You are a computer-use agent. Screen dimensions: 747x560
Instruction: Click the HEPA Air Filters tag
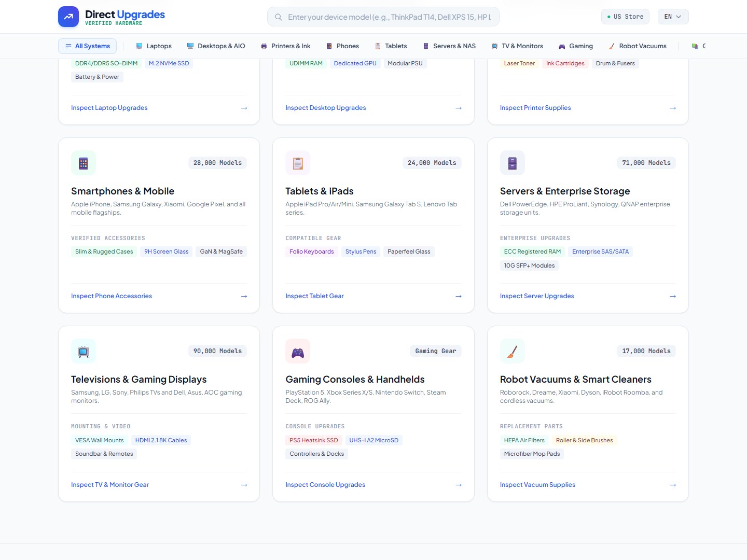[524, 440]
